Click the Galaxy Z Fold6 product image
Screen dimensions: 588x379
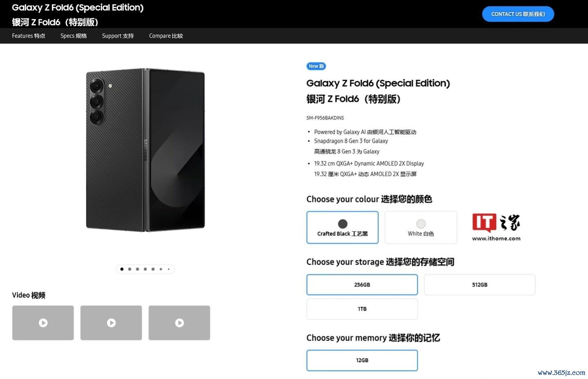click(x=145, y=150)
